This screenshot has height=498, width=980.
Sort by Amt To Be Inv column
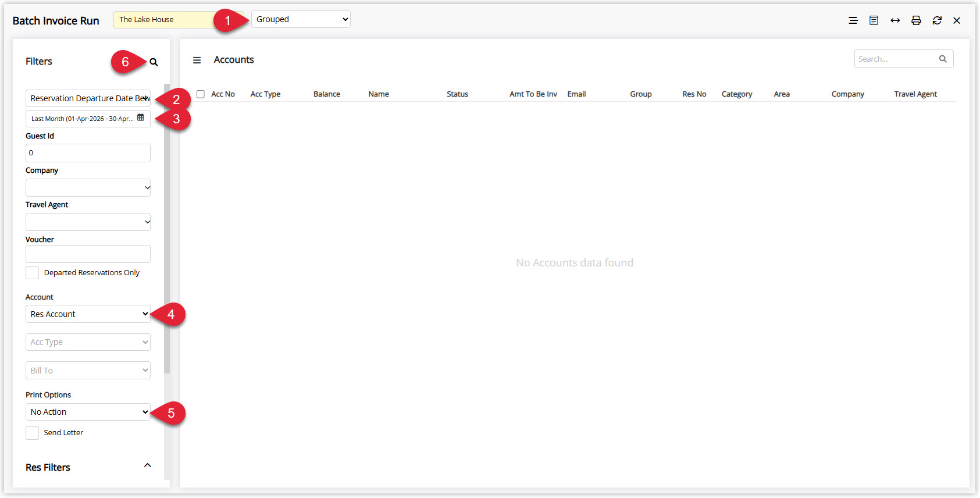click(x=533, y=94)
